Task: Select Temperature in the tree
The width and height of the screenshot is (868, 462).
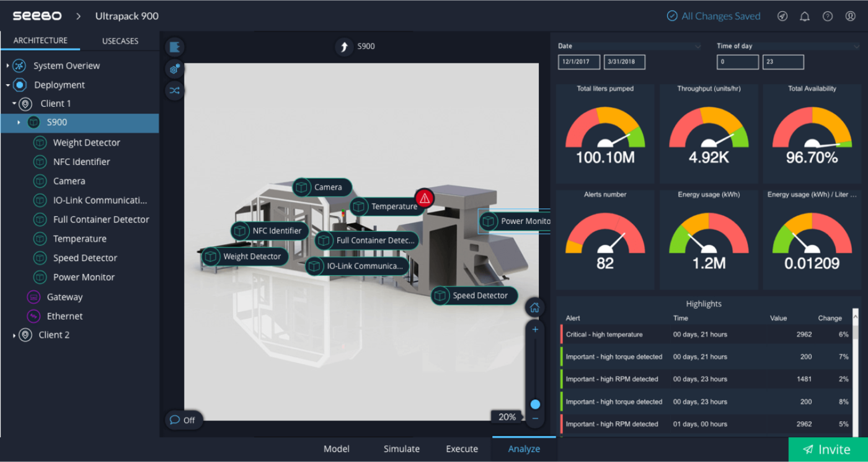Action: 79,239
